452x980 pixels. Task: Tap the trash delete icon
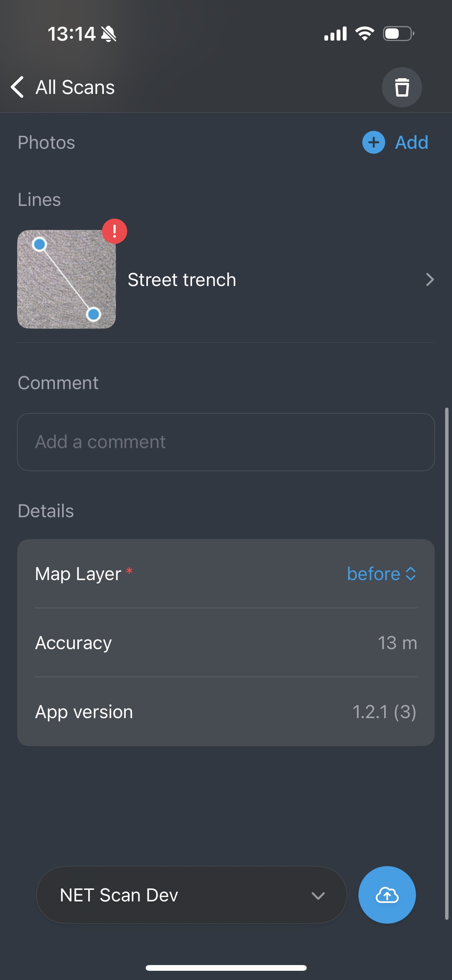(x=401, y=87)
